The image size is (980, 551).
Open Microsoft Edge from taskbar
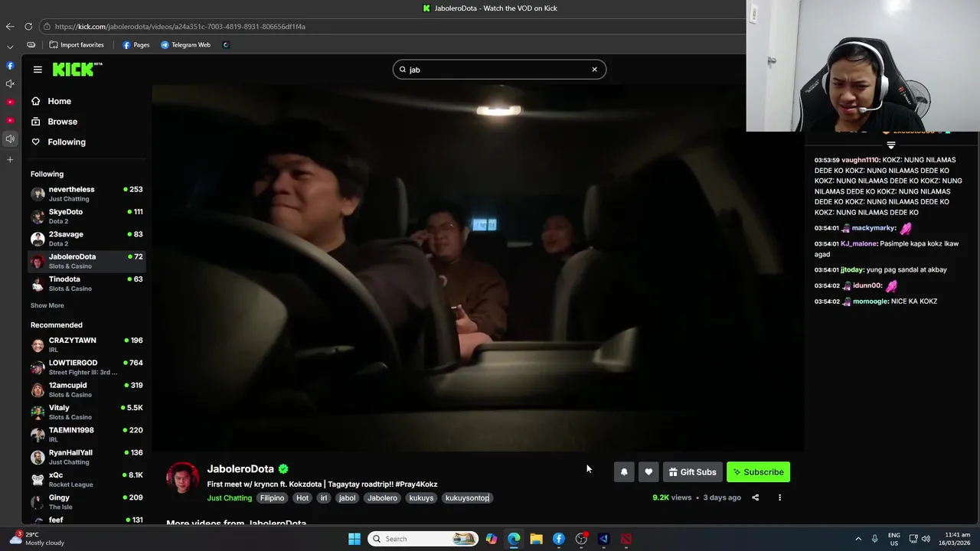coord(514,539)
